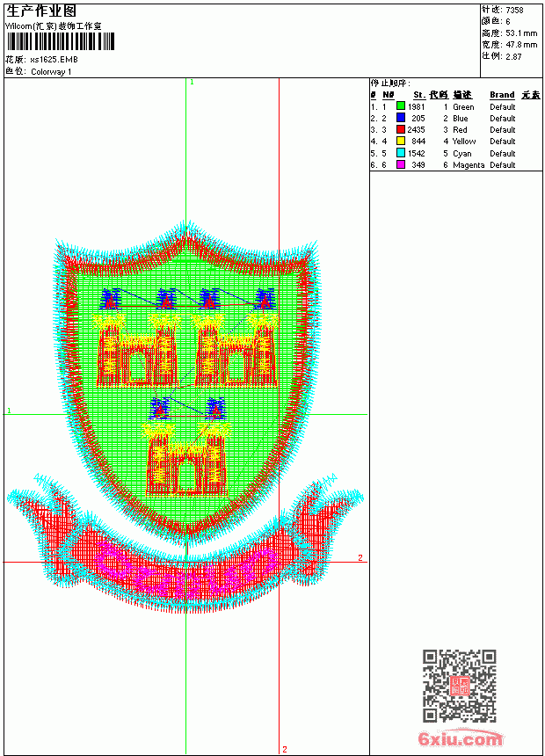Click the St. column header
Viewport: 545px width, 756px height.
[x=419, y=95]
